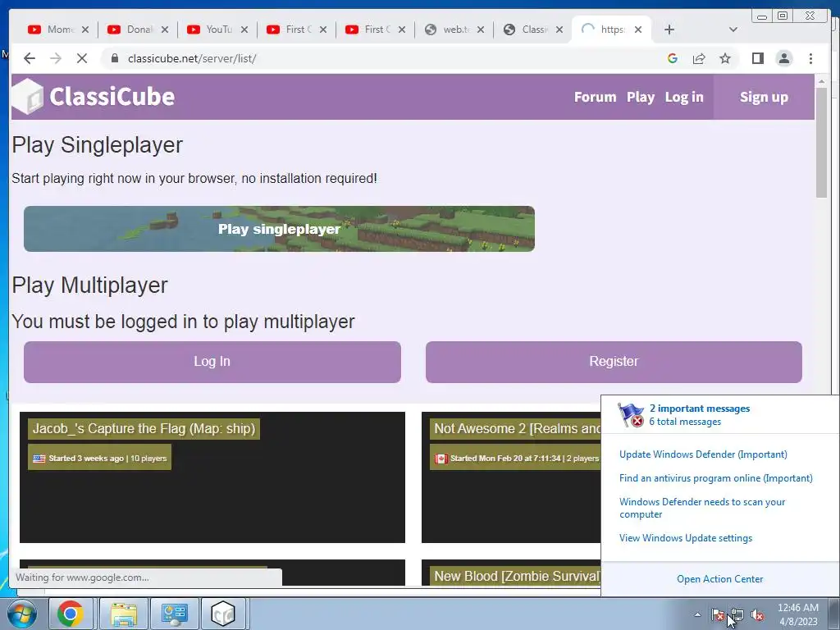Image resolution: width=840 pixels, height=630 pixels.
Task: Click the ClassiCube taskbar icon
Action: 223,614
